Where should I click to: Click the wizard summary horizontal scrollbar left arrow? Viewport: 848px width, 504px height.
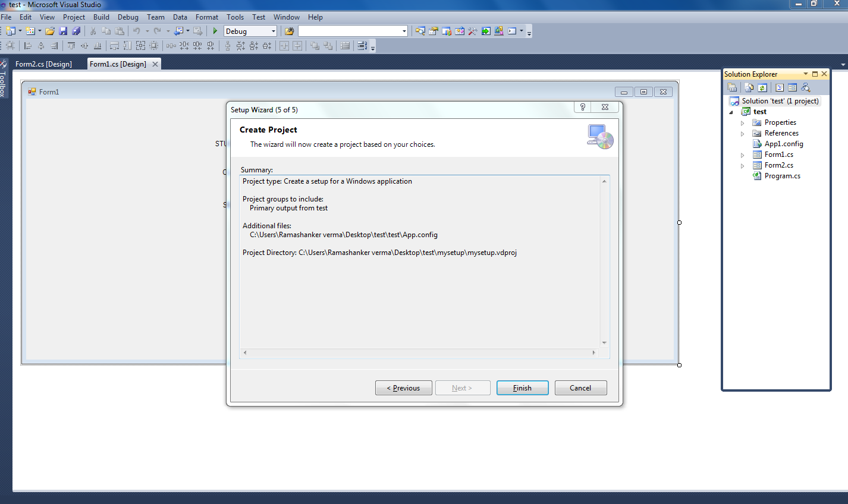pos(244,352)
